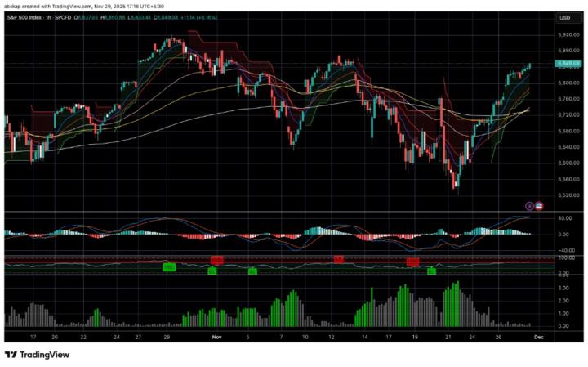
Task: Click the date label 14 on time axis
Action: click(365, 337)
